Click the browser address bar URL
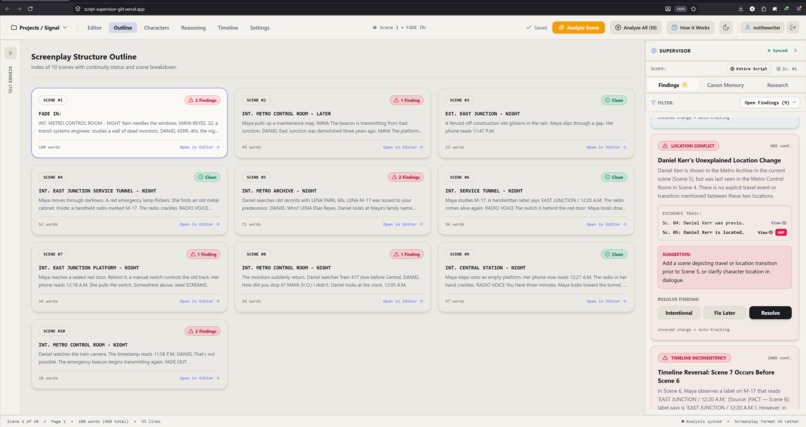The image size is (806, 427). point(114,9)
